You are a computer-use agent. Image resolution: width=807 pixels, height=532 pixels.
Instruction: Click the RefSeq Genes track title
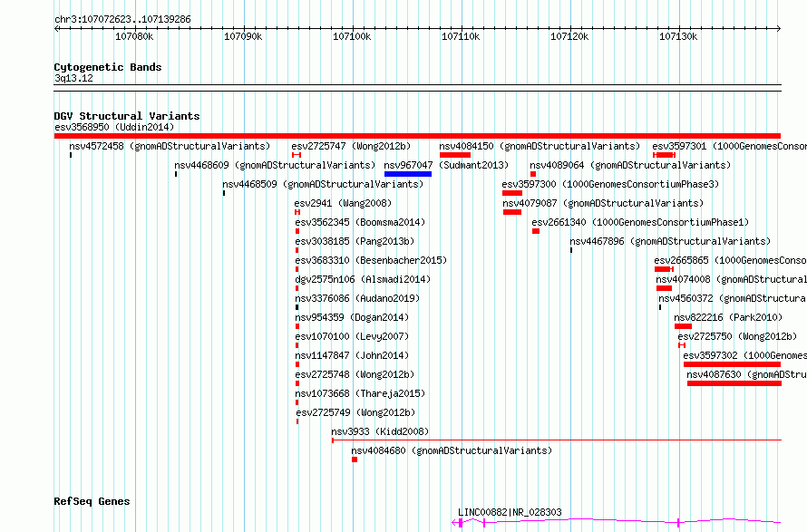click(92, 502)
